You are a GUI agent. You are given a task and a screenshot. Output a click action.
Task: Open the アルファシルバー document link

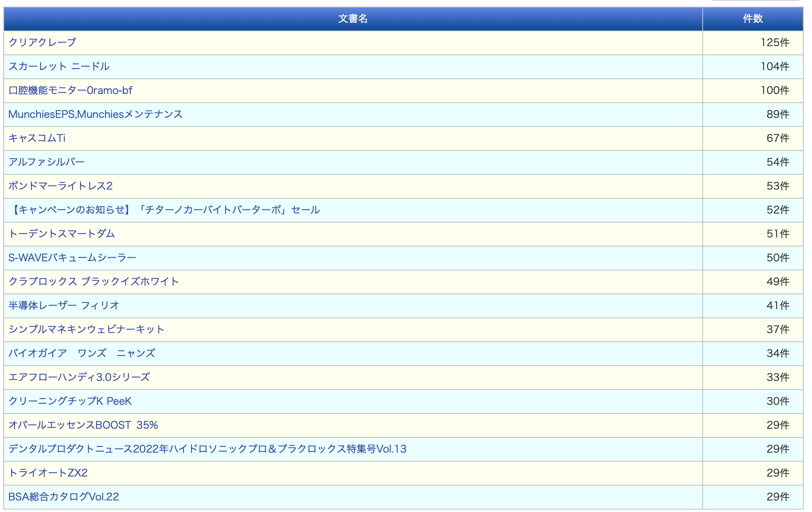pyautogui.click(x=46, y=162)
